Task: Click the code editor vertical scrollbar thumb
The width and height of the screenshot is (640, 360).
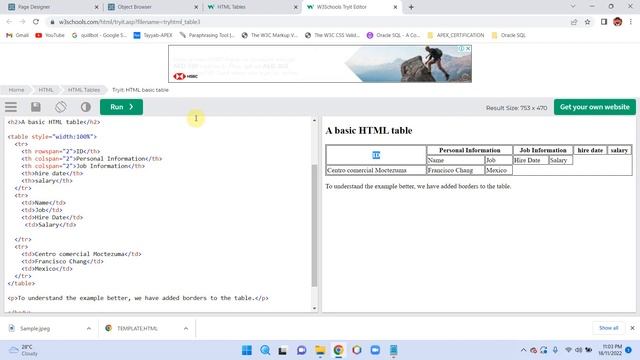Action: click(314, 225)
